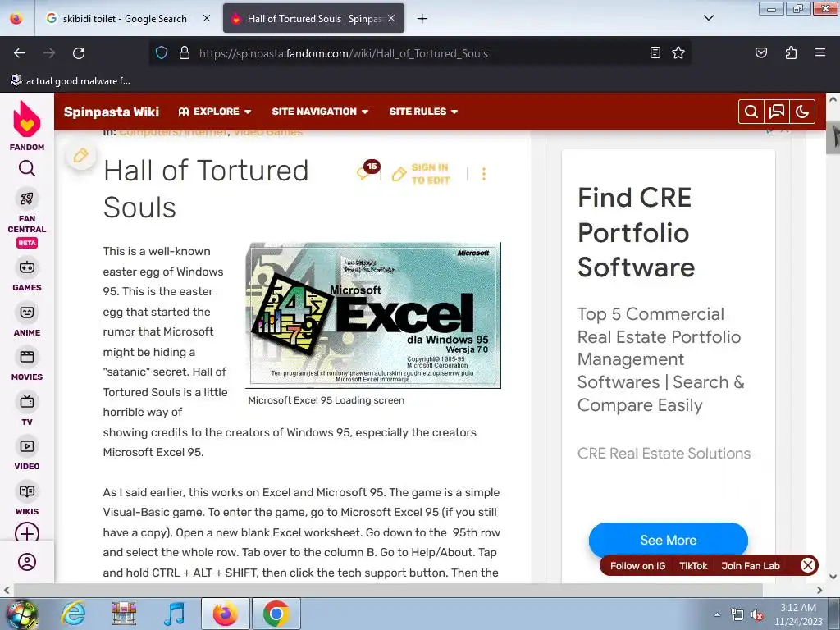Click See More in the ad
The width and height of the screenshot is (840, 630).
668,540
